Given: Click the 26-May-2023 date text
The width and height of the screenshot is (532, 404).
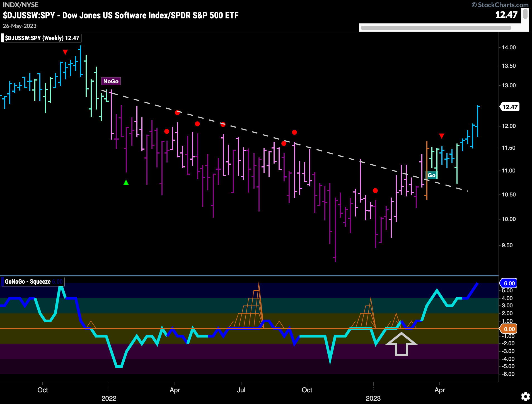Looking at the screenshot, I should click(20, 26).
